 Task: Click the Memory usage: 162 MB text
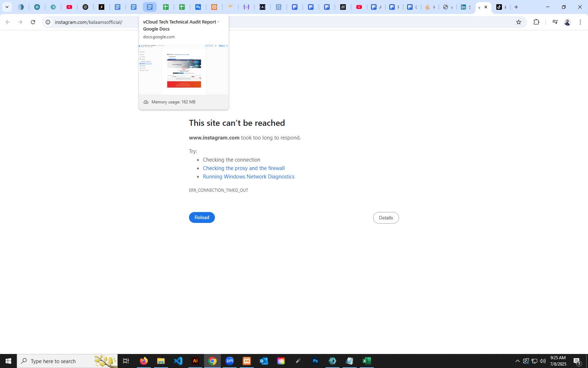[173, 102]
